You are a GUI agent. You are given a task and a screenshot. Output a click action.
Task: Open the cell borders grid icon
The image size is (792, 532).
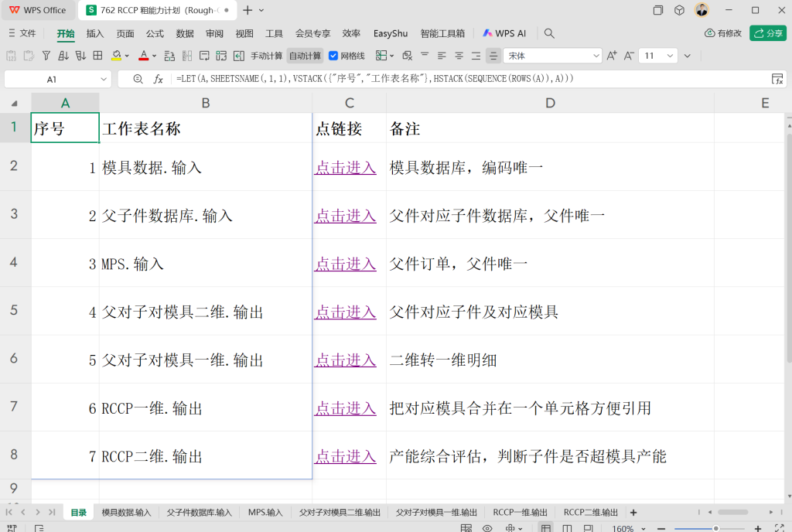click(97, 56)
